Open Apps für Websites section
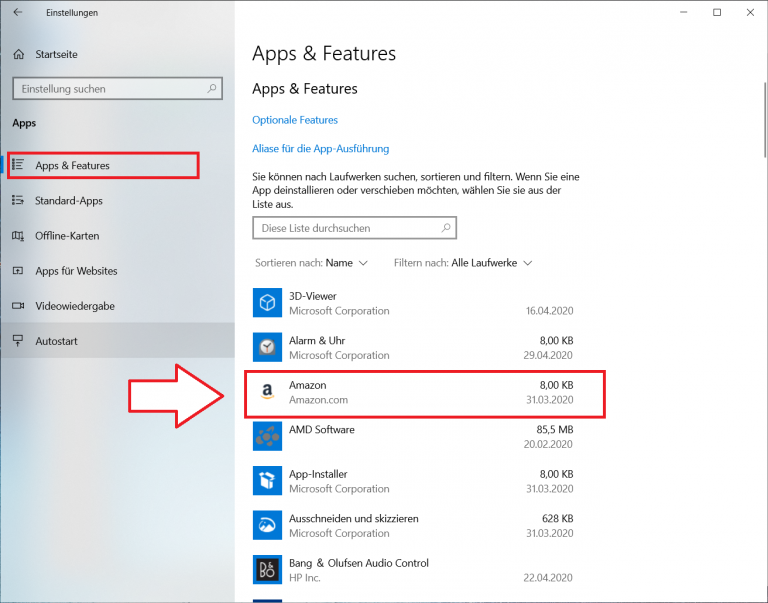The width and height of the screenshot is (768, 603). [x=118, y=271]
